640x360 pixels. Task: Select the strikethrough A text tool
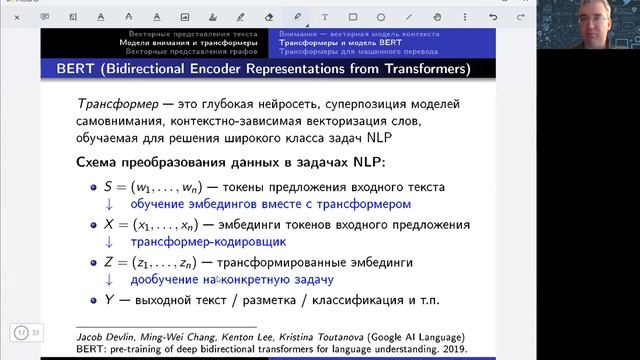point(129,17)
